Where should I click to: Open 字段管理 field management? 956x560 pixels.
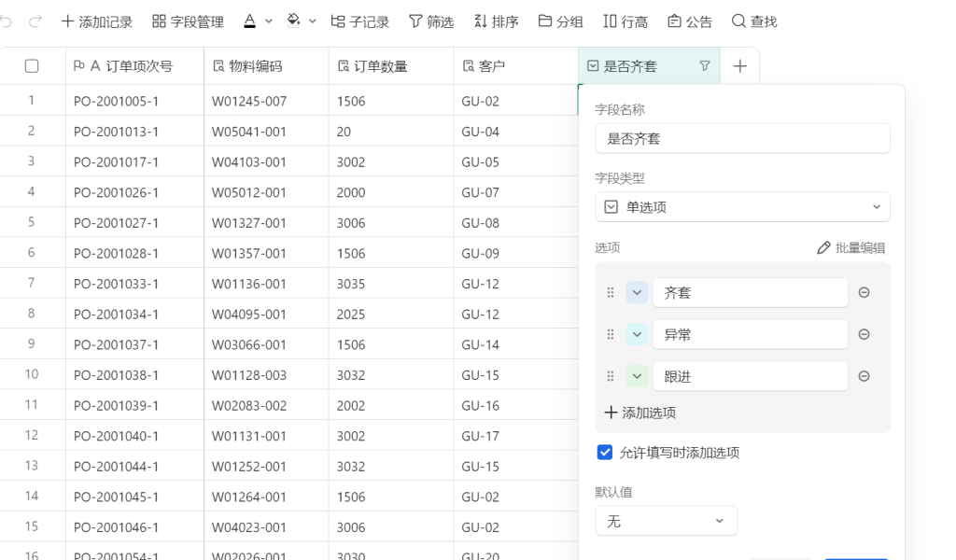(188, 22)
